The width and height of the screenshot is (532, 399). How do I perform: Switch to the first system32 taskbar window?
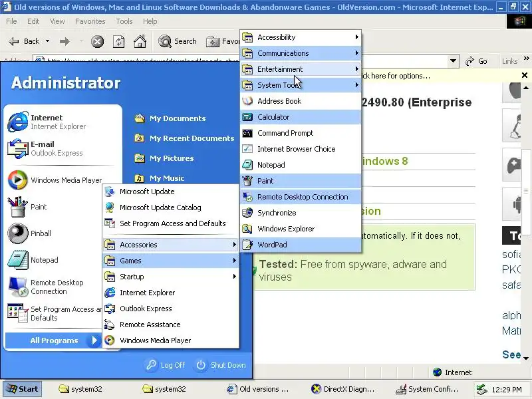pos(80,389)
